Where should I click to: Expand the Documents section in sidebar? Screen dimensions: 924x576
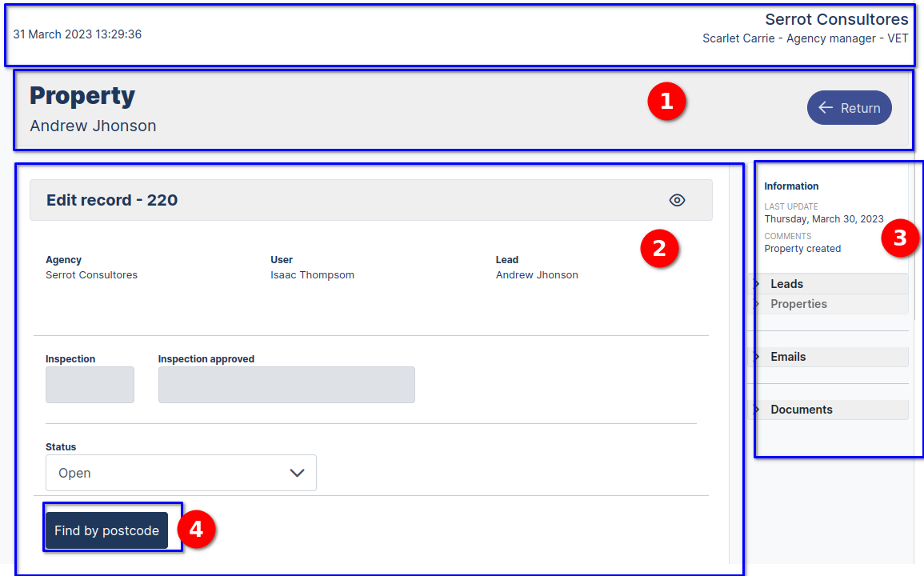click(x=801, y=410)
